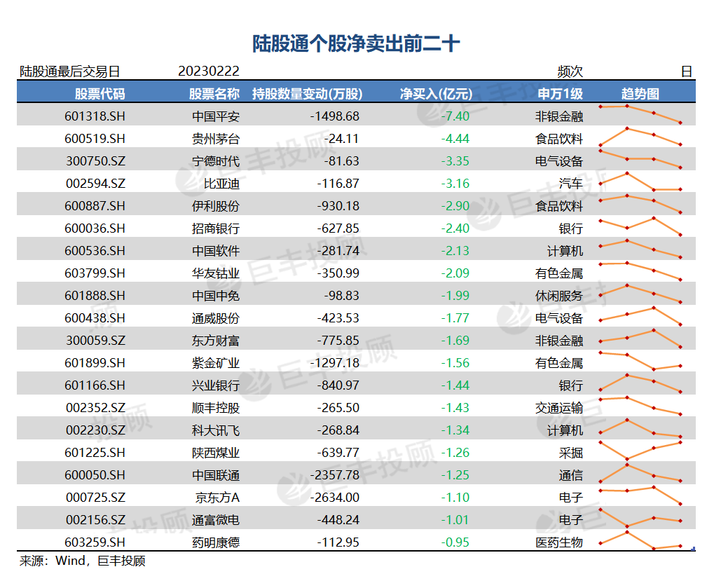This screenshot has height=588, width=714.
Task: Click the 陕西煤业 row trend sparkline
Action: tap(640, 451)
